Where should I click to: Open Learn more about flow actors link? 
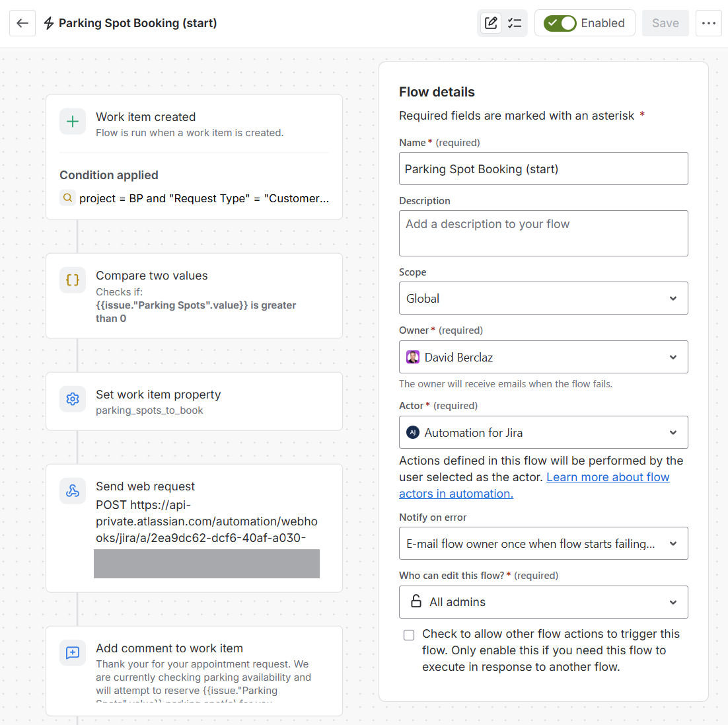tap(534, 485)
